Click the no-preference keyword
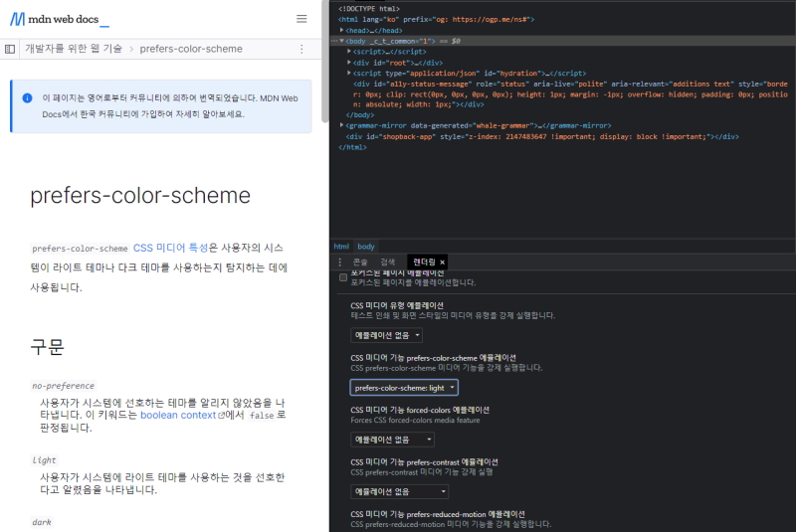Image resolution: width=796 pixels, height=532 pixels. (x=64, y=386)
